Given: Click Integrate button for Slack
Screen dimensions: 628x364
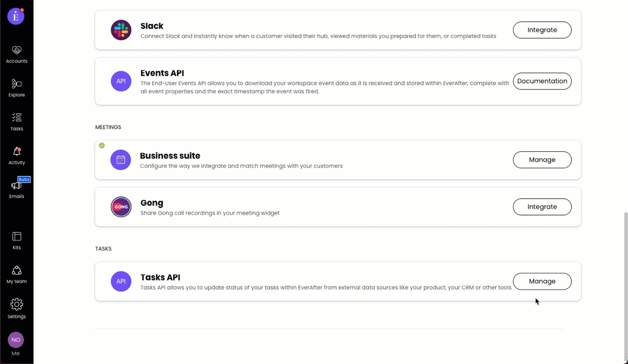Looking at the screenshot, I should (542, 30).
